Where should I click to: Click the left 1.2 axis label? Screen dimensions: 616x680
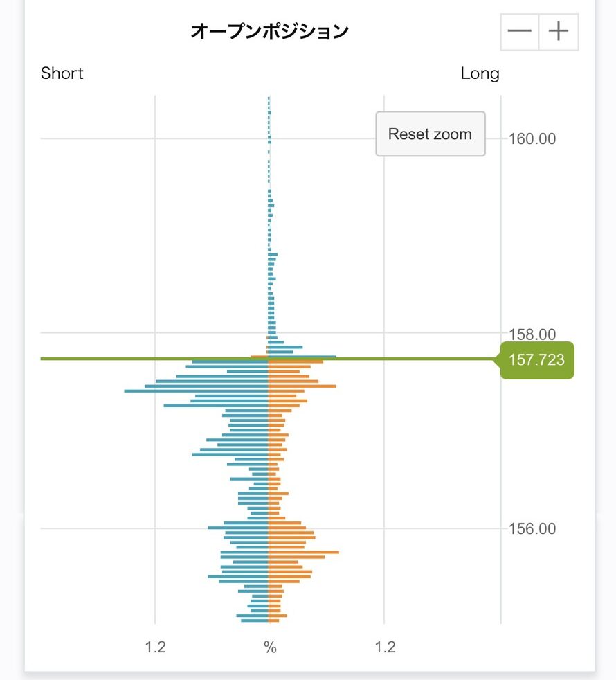pos(156,647)
